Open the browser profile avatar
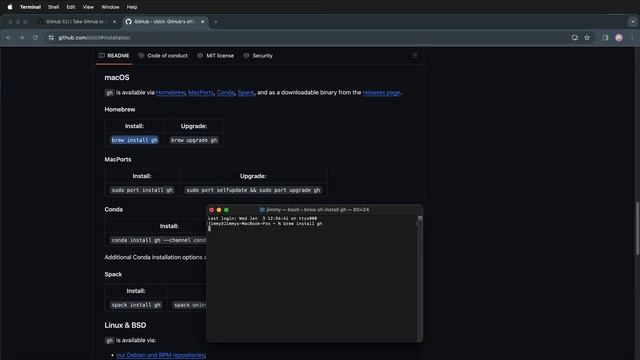 coord(619,38)
